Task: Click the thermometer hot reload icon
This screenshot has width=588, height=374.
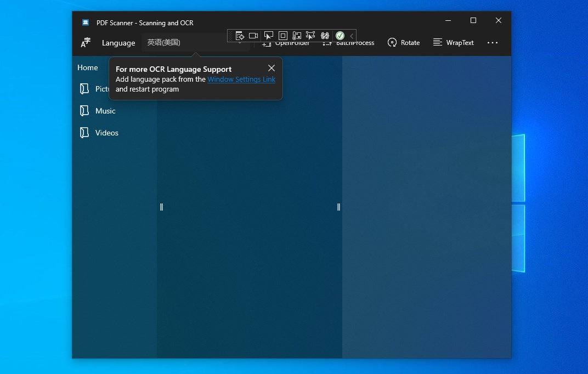Action: (x=297, y=36)
